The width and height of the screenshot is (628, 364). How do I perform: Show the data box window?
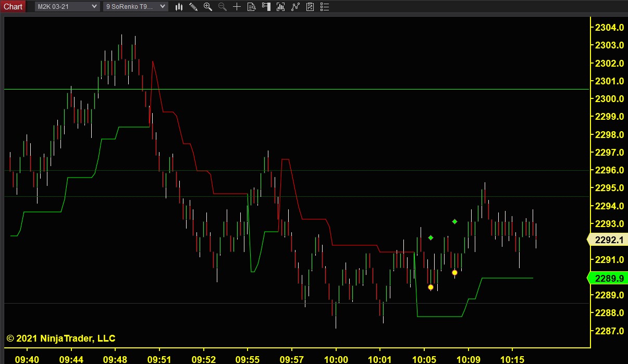[x=252, y=7]
